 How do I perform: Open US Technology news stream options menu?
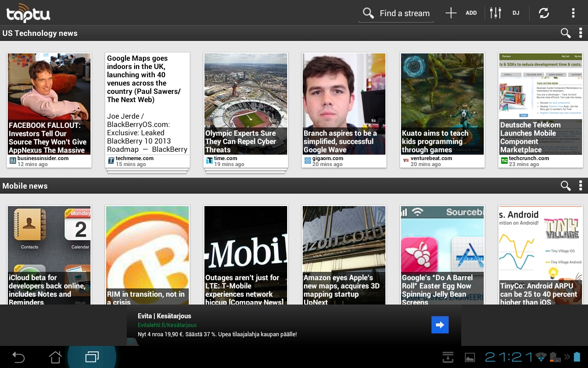tap(581, 33)
